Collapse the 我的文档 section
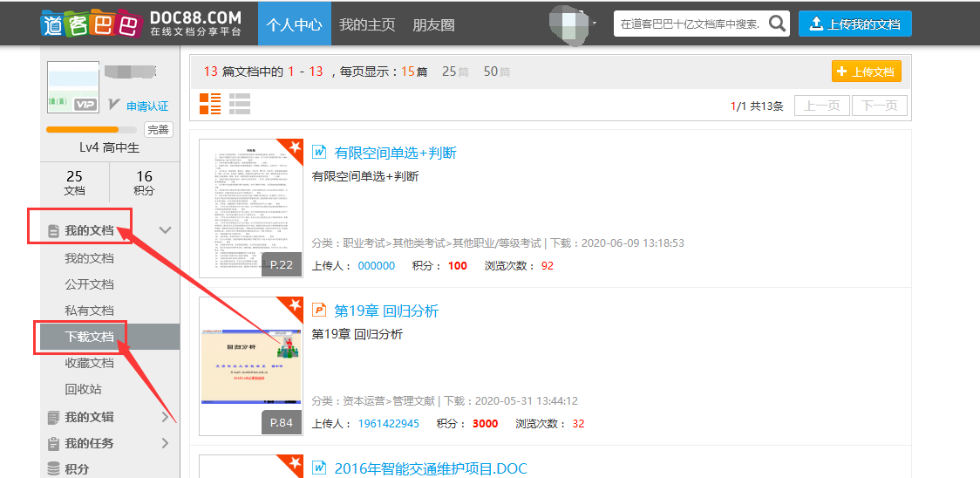 click(165, 230)
